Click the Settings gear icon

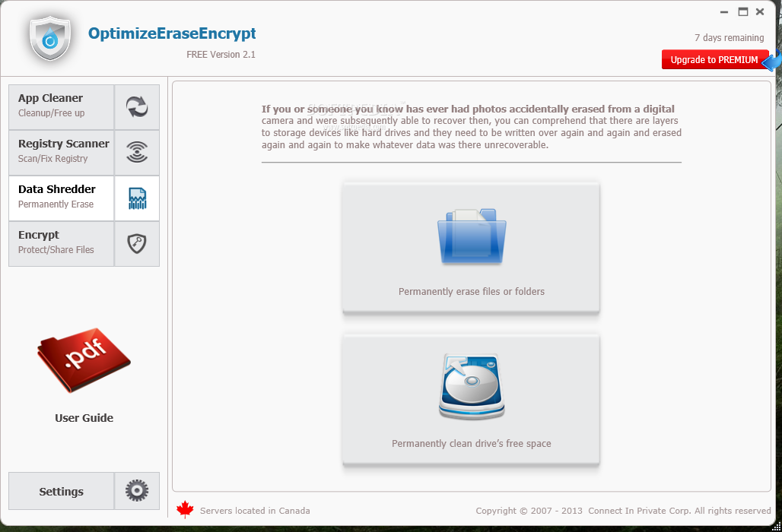click(137, 491)
